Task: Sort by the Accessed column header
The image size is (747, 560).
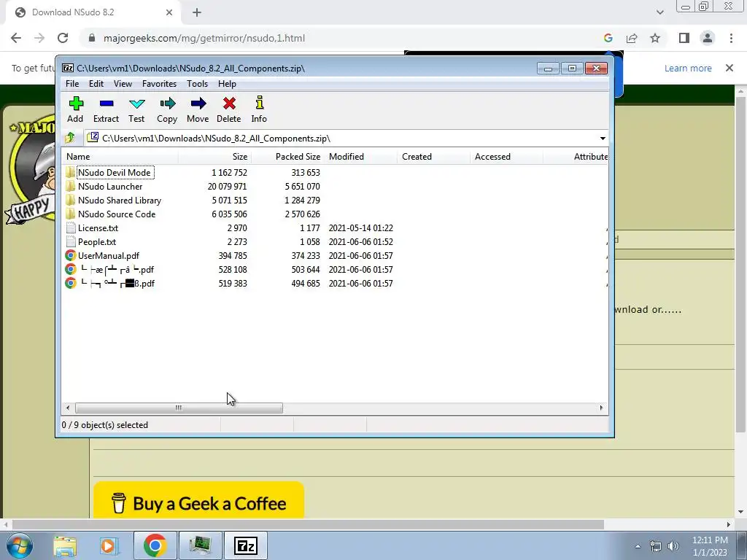Action: [506, 157]
